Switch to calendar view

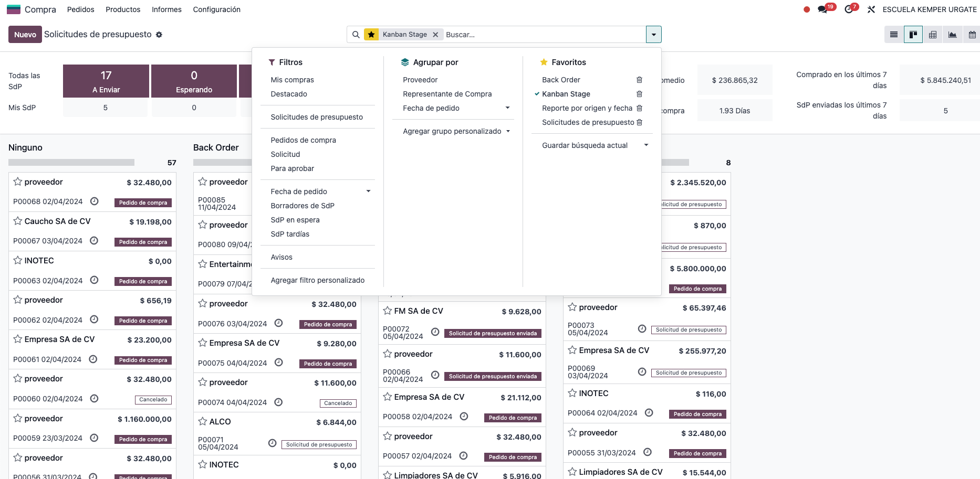972,35
